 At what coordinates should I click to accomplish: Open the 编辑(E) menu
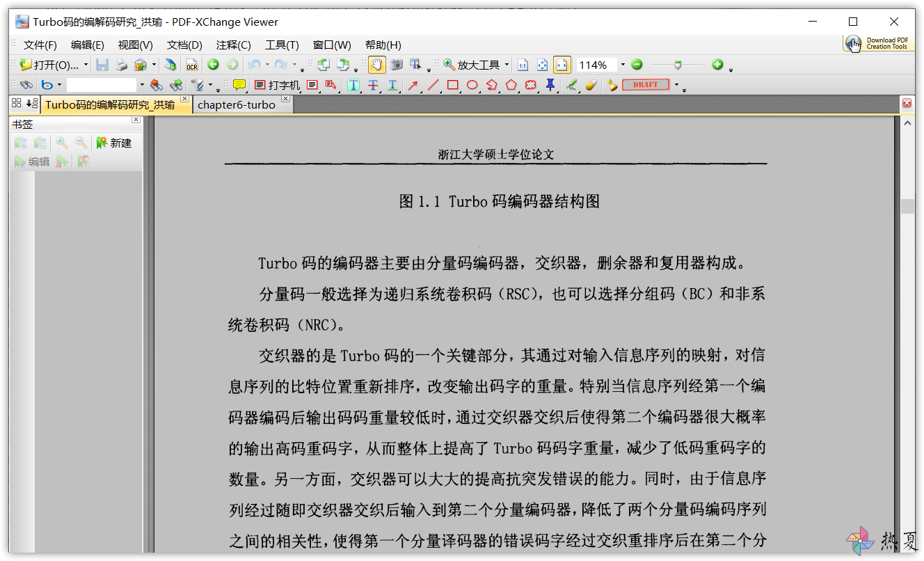point(88,45)
